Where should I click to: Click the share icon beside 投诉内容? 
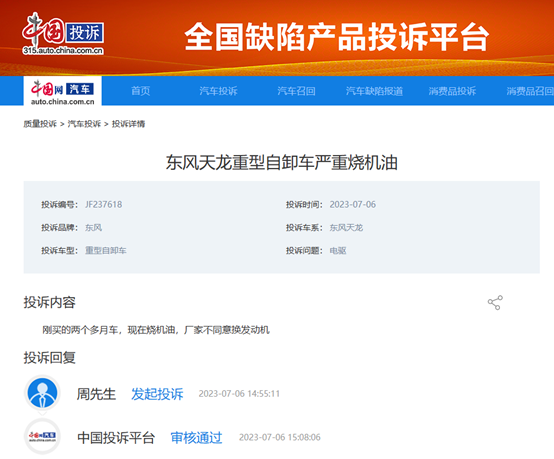pos(495,303)
